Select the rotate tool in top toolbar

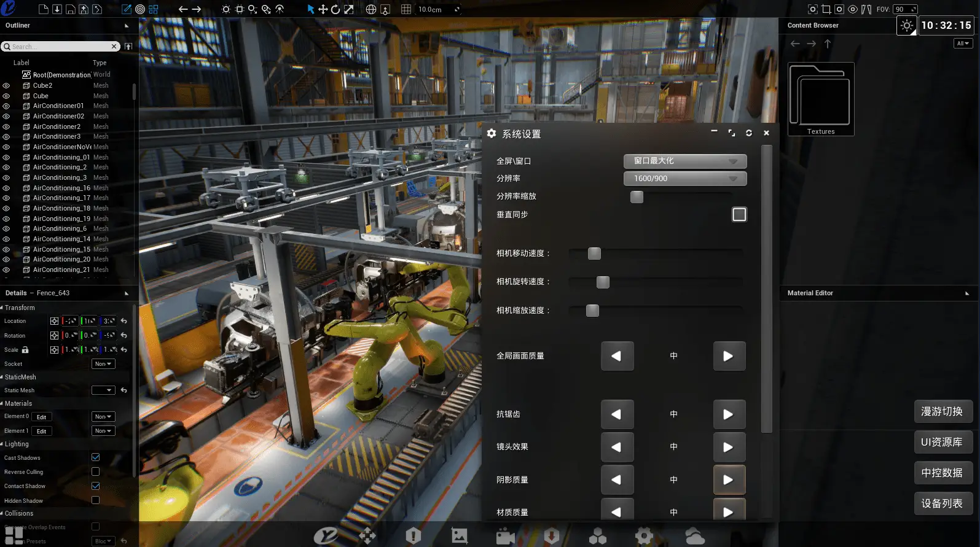tap(335, 9)
